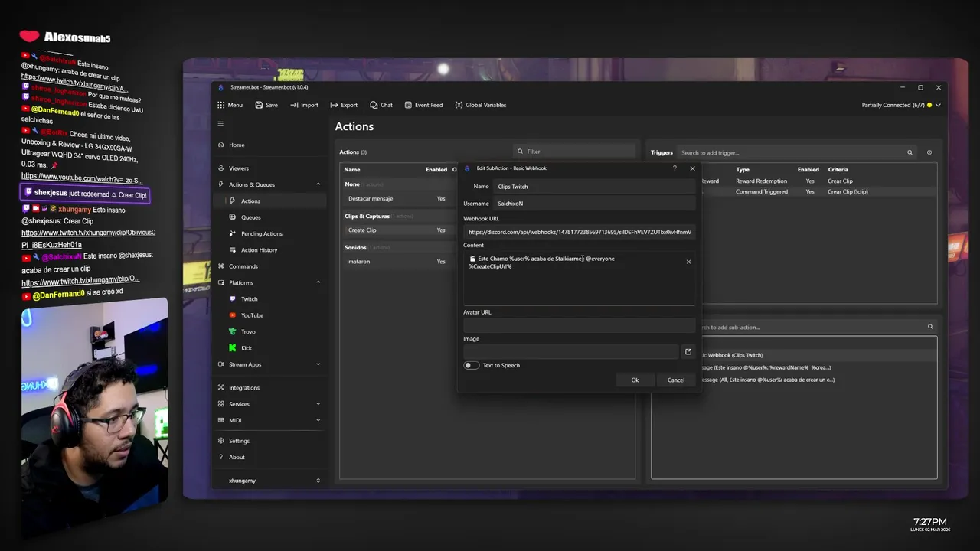Viewport: 980px width, 551px height.
Task: Open the xhungamy profile selector
Action: [x=269, y=481]
